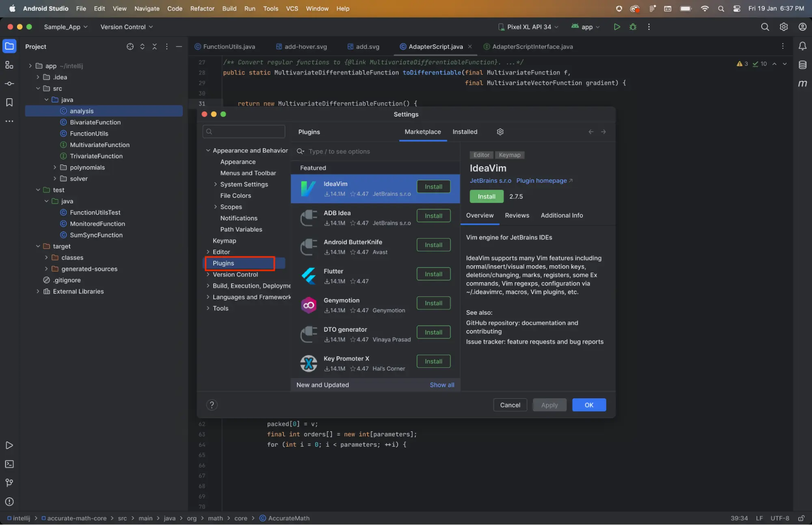
Task: Expand the Editor settings section
Action: pos(208,252)
